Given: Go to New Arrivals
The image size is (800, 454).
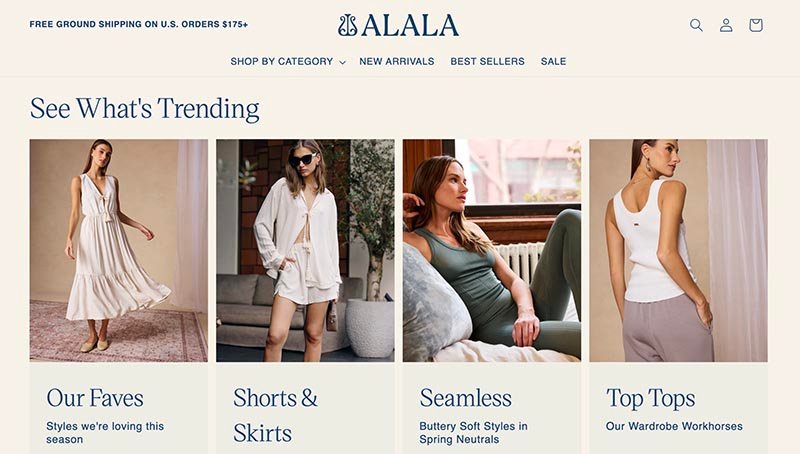Looking at the screenshot, I should 397,61.
